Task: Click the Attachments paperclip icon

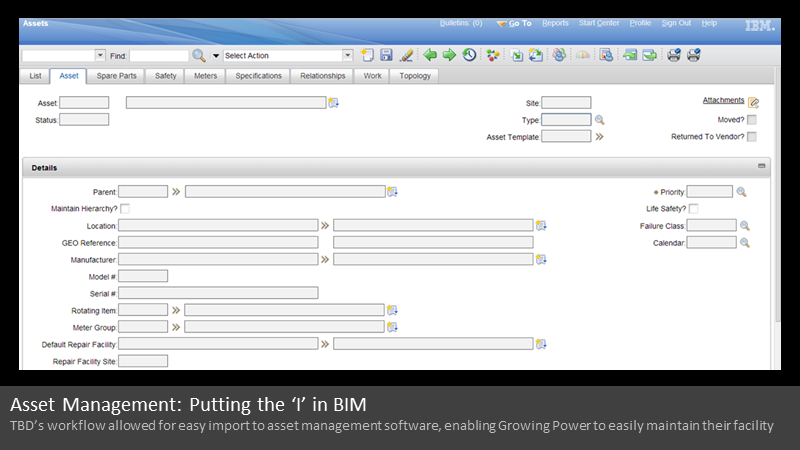Action: pos(754,103)
